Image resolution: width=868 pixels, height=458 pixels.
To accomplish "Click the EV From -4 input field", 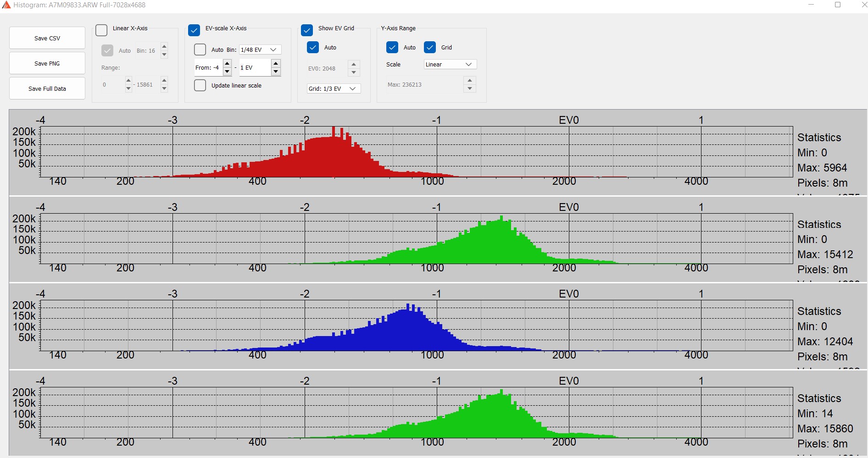I will [208, 67].
